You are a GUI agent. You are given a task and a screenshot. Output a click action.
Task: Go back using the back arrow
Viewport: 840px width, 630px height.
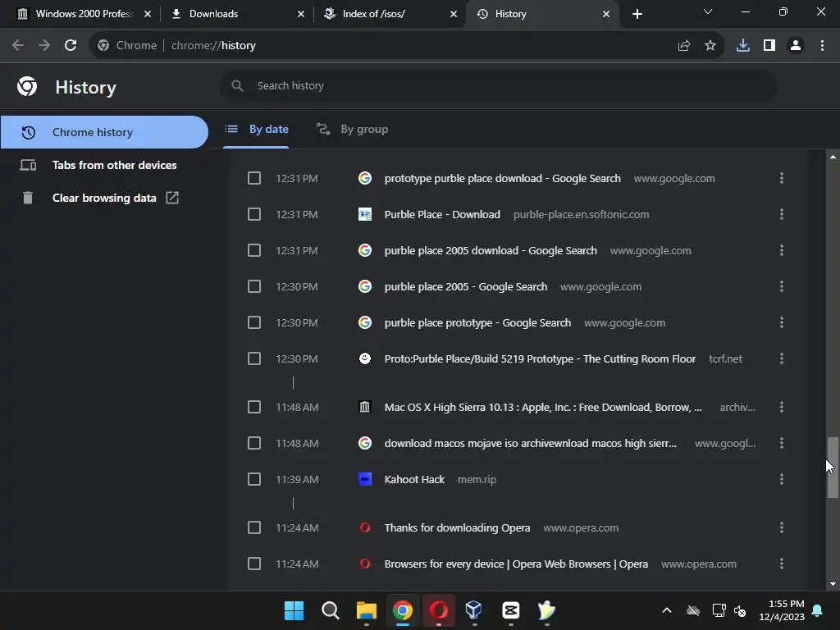18,46
